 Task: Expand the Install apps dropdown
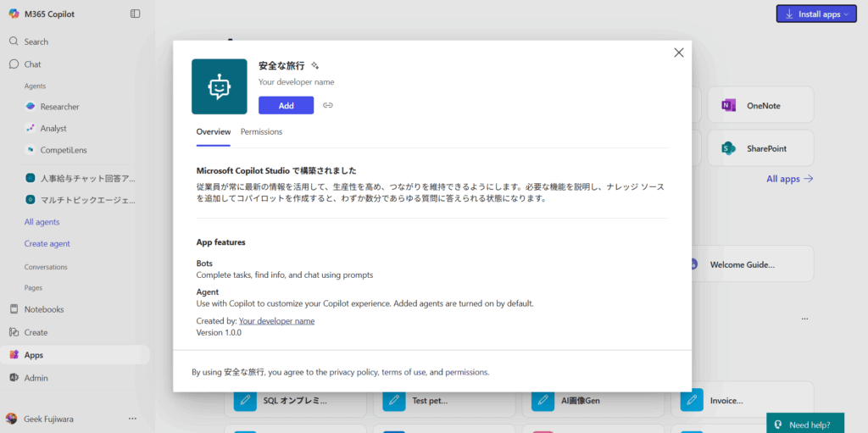(x=816, y=14)
